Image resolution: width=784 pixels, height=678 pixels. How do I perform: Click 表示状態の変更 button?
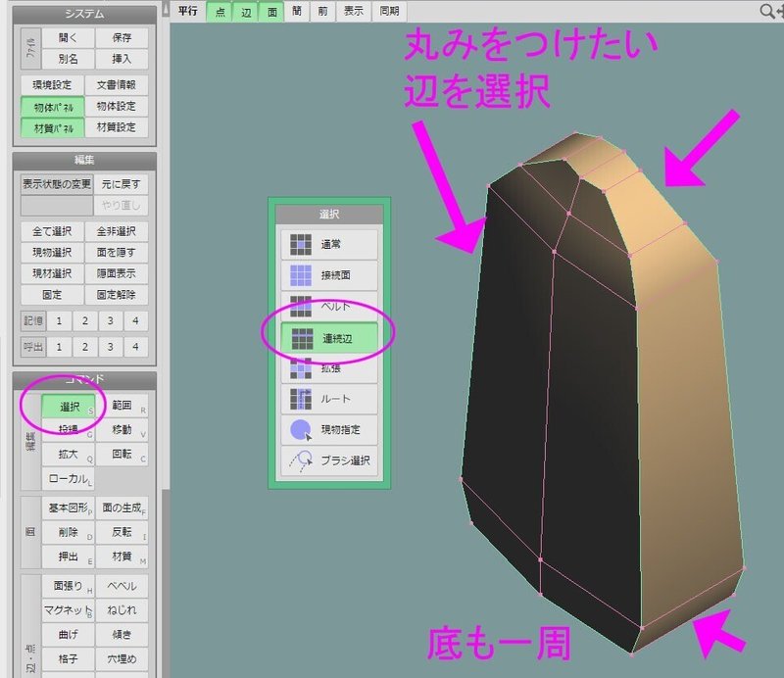point(57,184)
